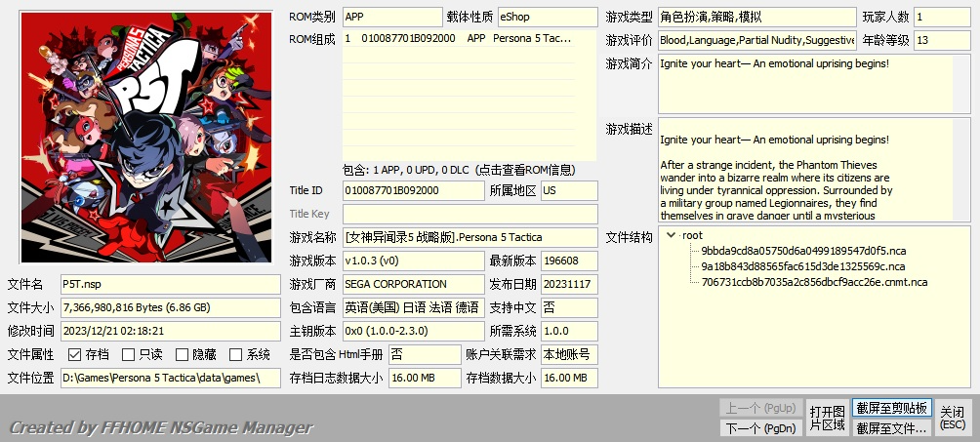
Task: Click the ROM类别 field showing APP
Action: click(392, 17)
